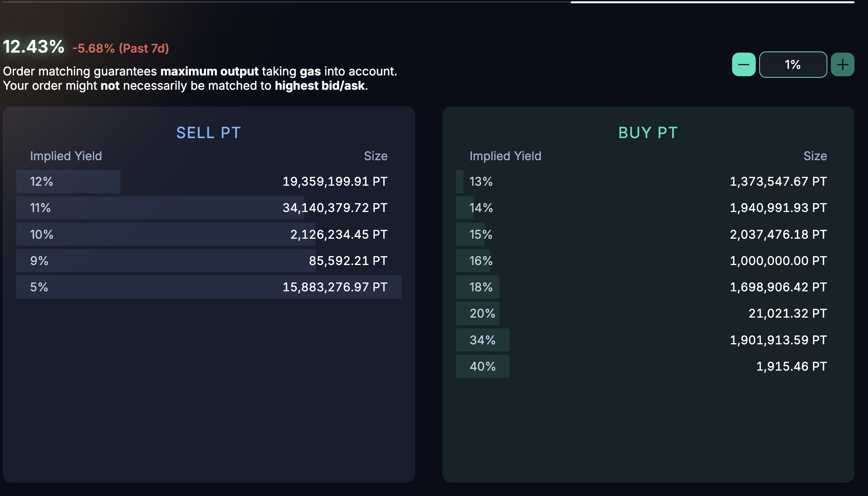
Task: Pick the 40% buy PT order row
Action: (x=648, y=366)
